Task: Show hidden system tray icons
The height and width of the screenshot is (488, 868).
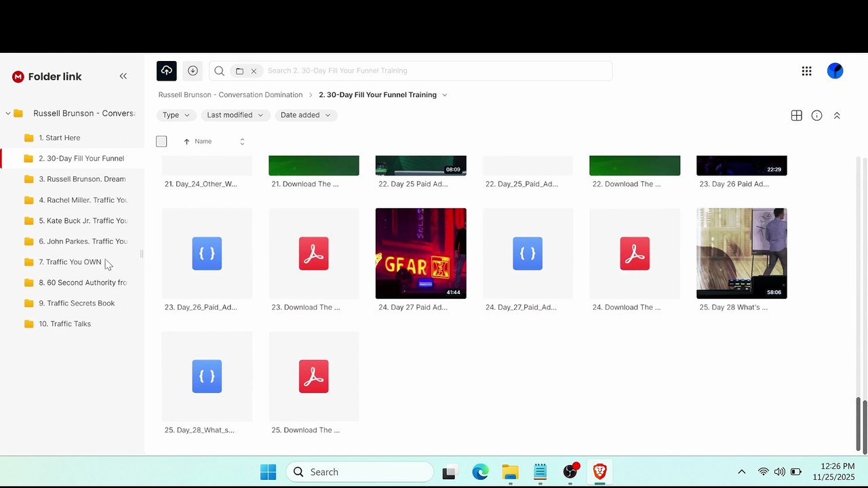Action: point(741,472)
